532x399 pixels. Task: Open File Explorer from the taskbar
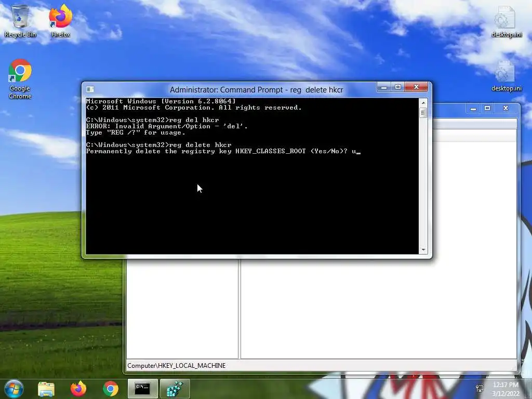pyautogui.click(x=46, y=389)
